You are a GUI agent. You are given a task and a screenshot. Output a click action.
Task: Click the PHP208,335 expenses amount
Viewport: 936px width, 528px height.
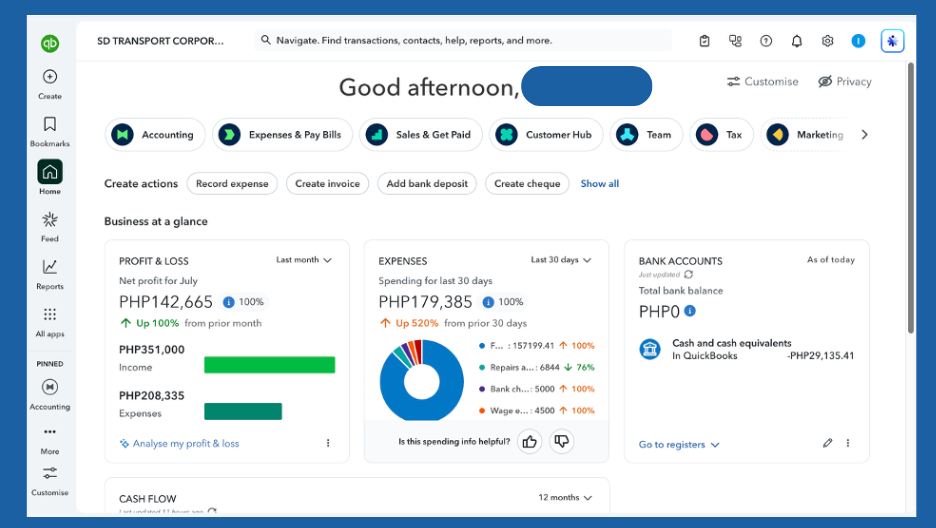pyautogui.click(x=152, y=396)
